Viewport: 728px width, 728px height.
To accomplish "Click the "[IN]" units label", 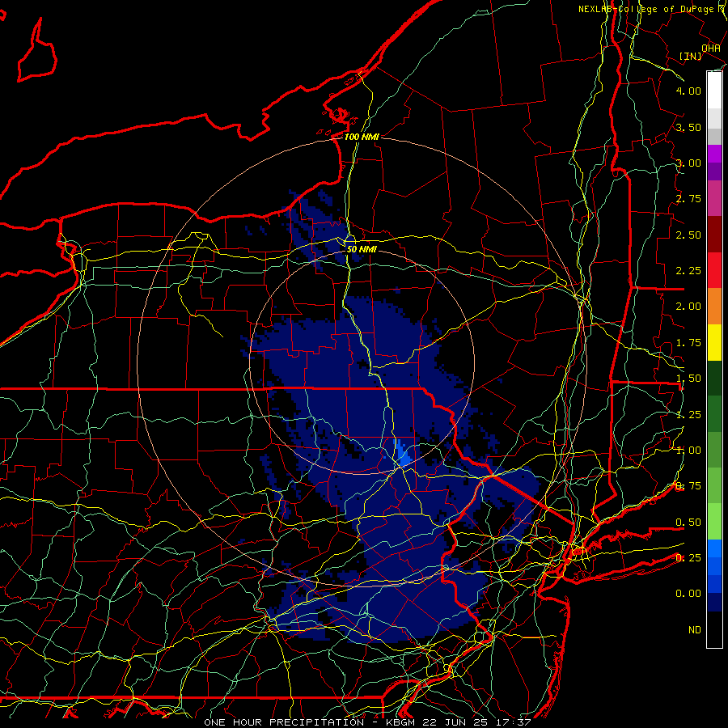I will coord(691,56).
